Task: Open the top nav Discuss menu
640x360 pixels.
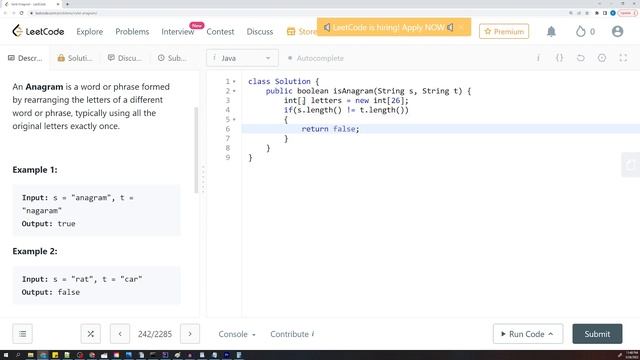Action: [x=260, y=31]
